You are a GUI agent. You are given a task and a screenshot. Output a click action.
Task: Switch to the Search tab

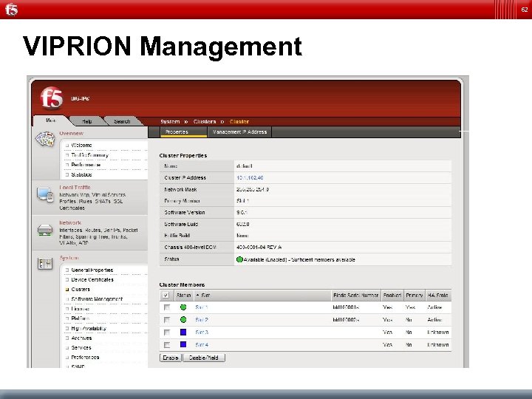(x=122, y=121)
